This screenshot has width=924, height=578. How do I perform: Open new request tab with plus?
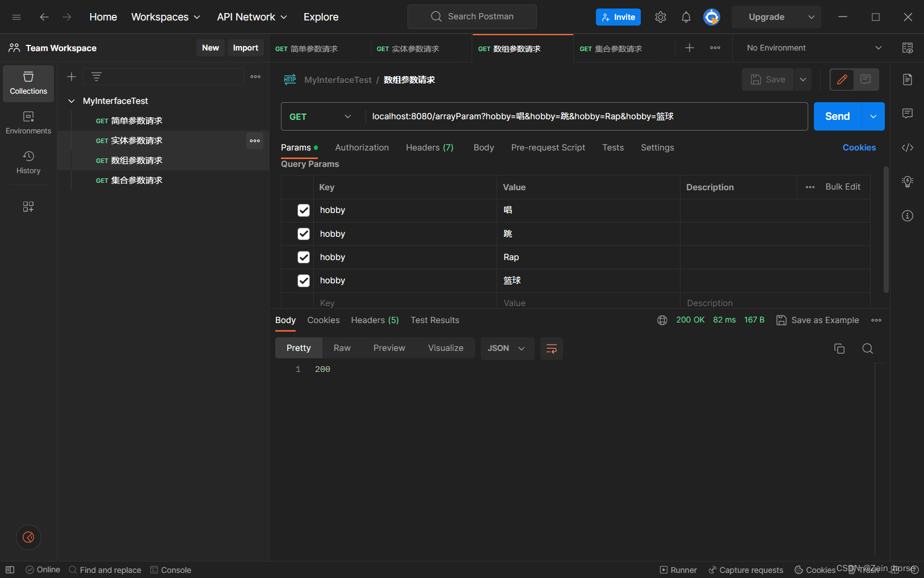[690, 48]
